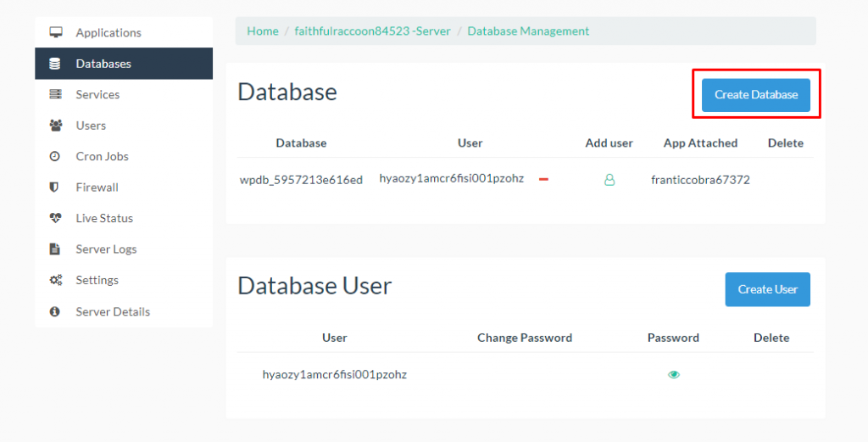Click the Server Details info icon
The image size is (868, 442).
54,311
